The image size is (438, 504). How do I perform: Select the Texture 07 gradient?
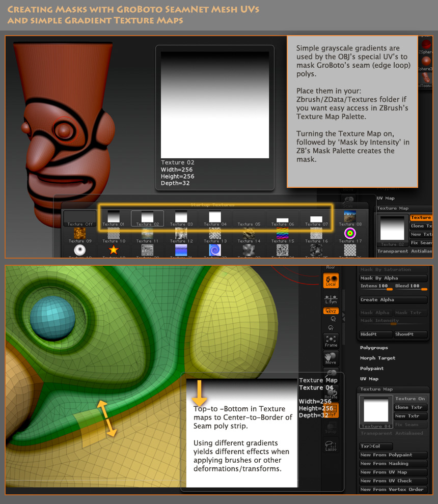point(316,218)
